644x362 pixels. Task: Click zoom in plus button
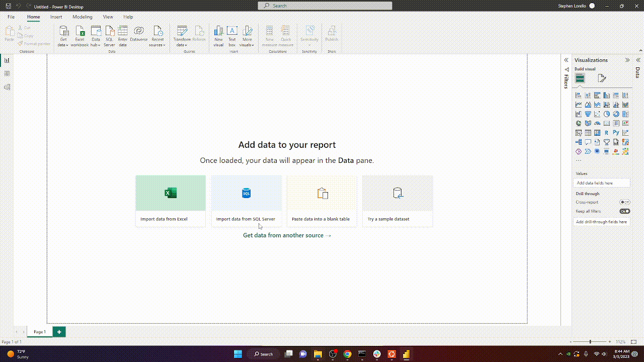point(610,342)
